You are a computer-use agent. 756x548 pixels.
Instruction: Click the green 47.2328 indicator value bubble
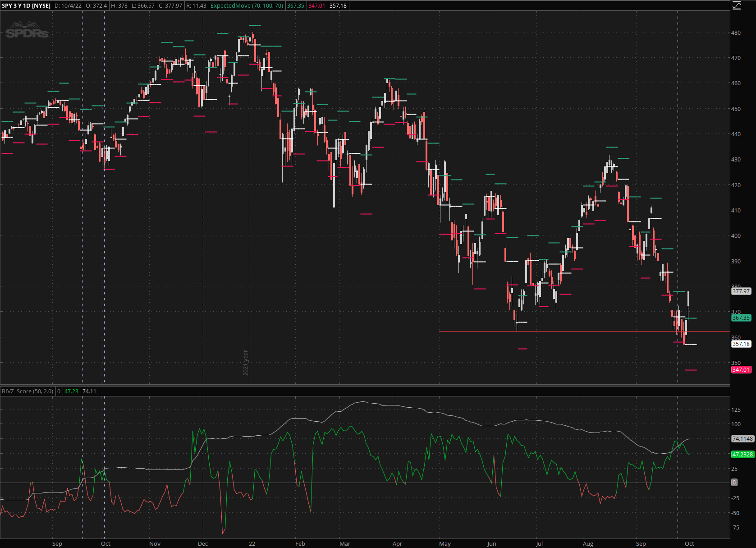pyautogui.click(x=742, y=455)
